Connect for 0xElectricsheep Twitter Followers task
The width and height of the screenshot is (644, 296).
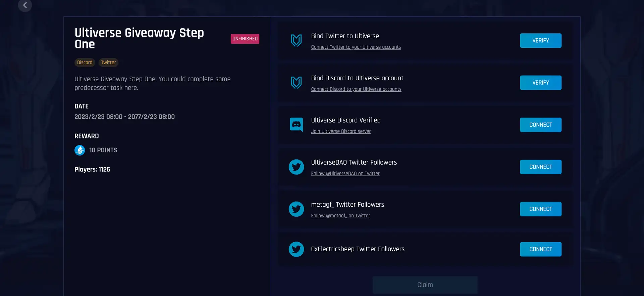tap(540, 249)
